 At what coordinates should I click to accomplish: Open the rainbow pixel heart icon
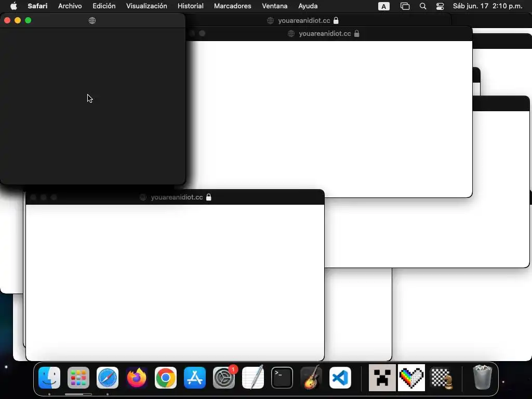[411, 378]
